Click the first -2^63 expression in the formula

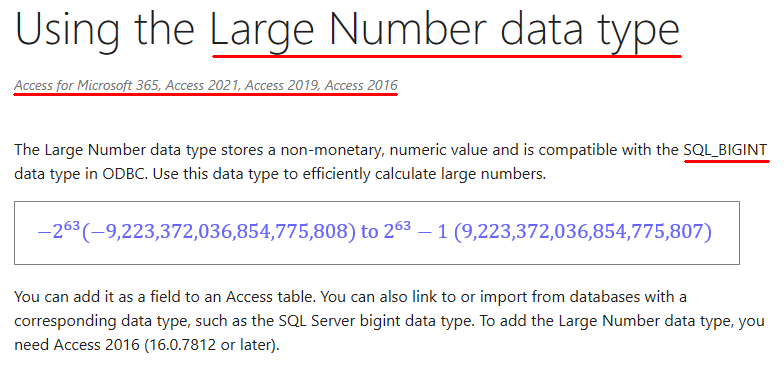[x=59, y=232]
